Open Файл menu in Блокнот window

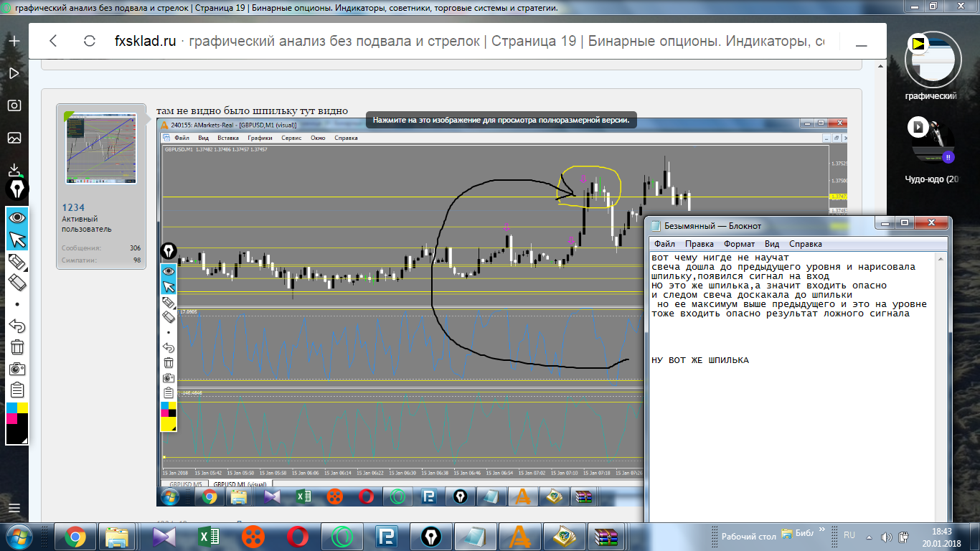tap(664, 244)
